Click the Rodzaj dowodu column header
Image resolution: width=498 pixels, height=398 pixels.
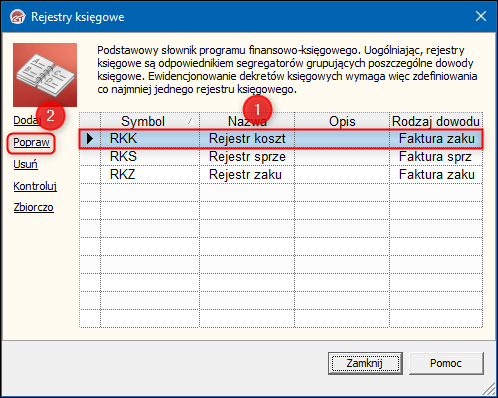436,121
